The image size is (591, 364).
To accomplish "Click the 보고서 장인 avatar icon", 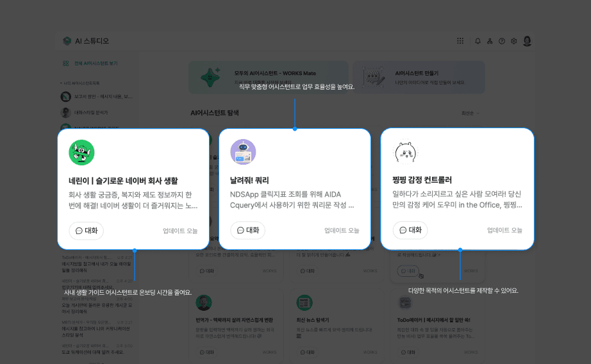I will 65,97.
